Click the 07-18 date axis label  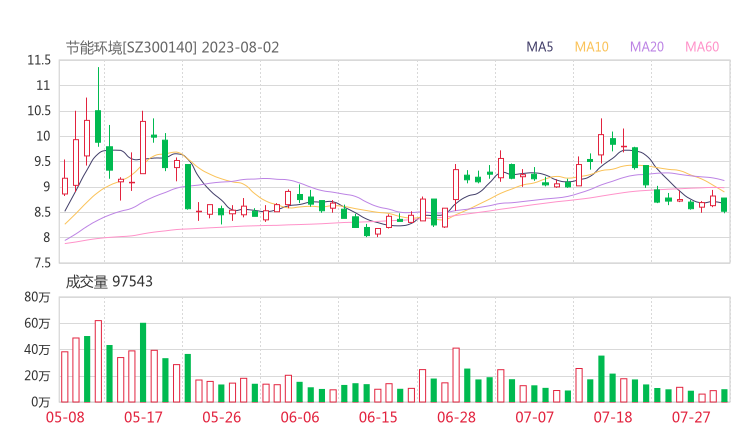[x=613, y=417]
